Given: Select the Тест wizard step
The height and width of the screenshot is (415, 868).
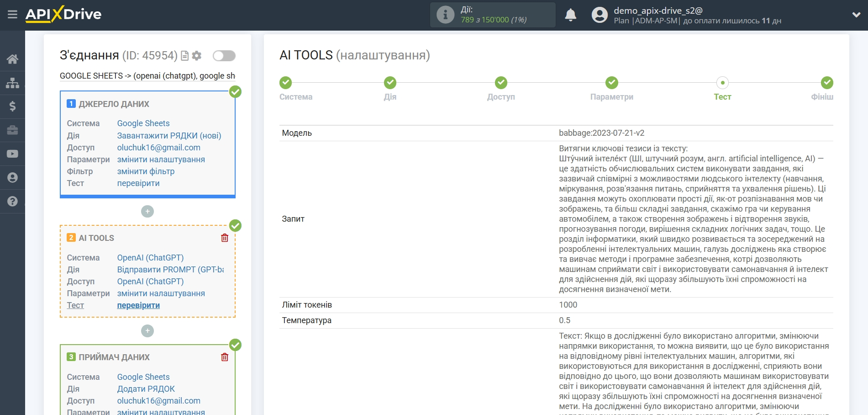Looking at the screenshot, I should tap(722, 83).
